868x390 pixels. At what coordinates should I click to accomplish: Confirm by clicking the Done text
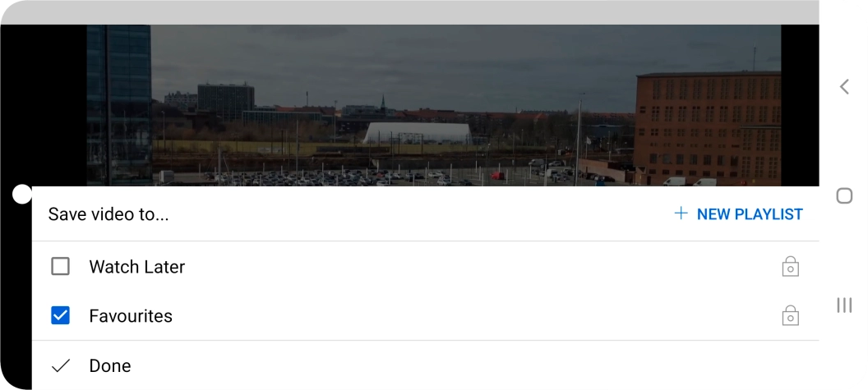(110, 365)
